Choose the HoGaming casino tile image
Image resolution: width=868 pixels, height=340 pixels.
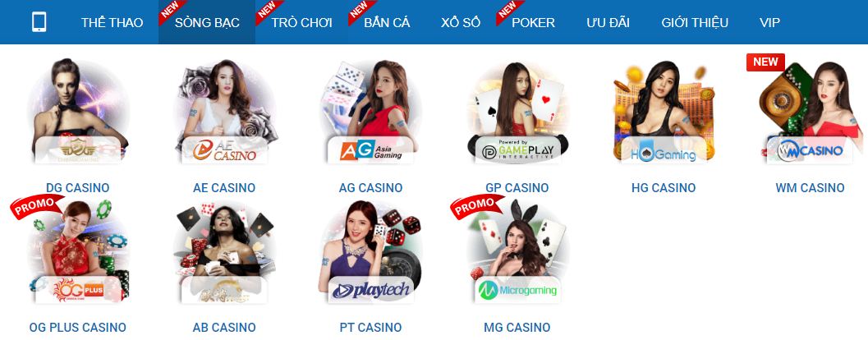[664, 111]
